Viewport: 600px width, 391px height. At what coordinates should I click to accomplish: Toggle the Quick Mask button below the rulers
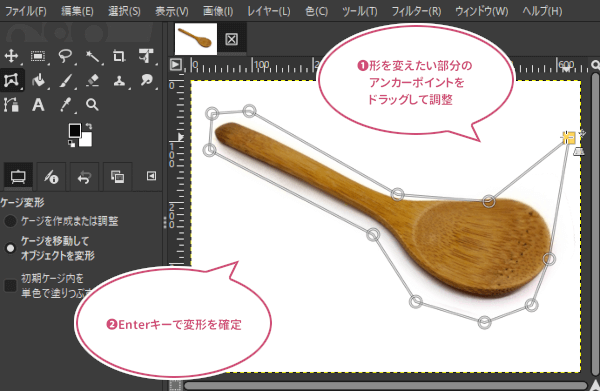click(175, 386)
